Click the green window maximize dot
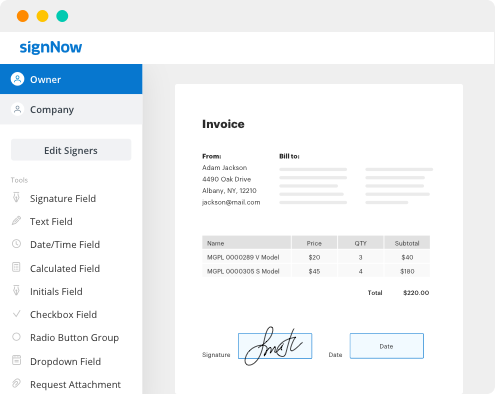The height and width of the screenshot is (394, 495). [62, 16]
